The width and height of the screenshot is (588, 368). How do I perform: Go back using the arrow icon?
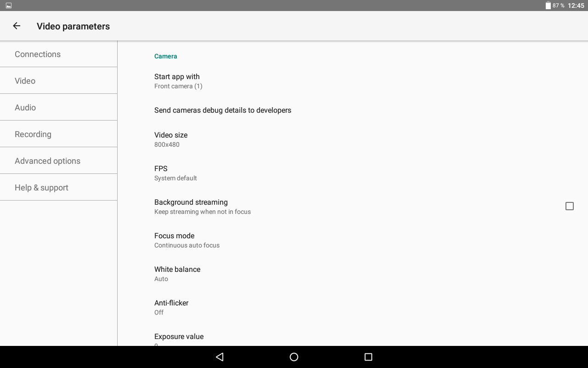(x=17, y=26)
